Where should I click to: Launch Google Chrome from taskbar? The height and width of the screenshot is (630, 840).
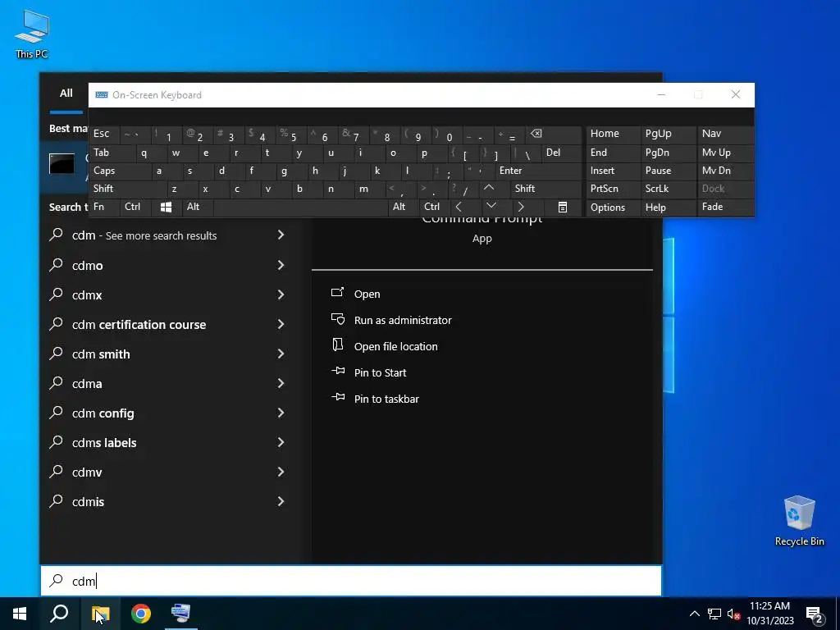tap(141, 614)
